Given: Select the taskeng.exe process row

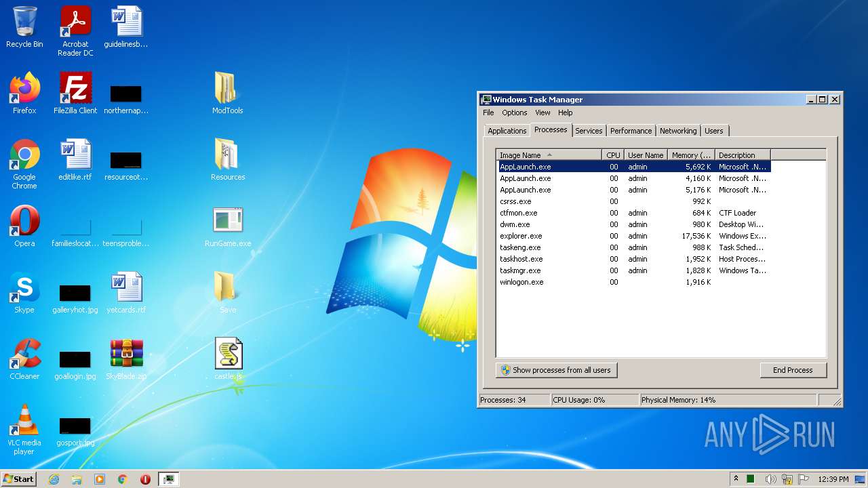Looking at the screenshot, I should click(633, 247).
